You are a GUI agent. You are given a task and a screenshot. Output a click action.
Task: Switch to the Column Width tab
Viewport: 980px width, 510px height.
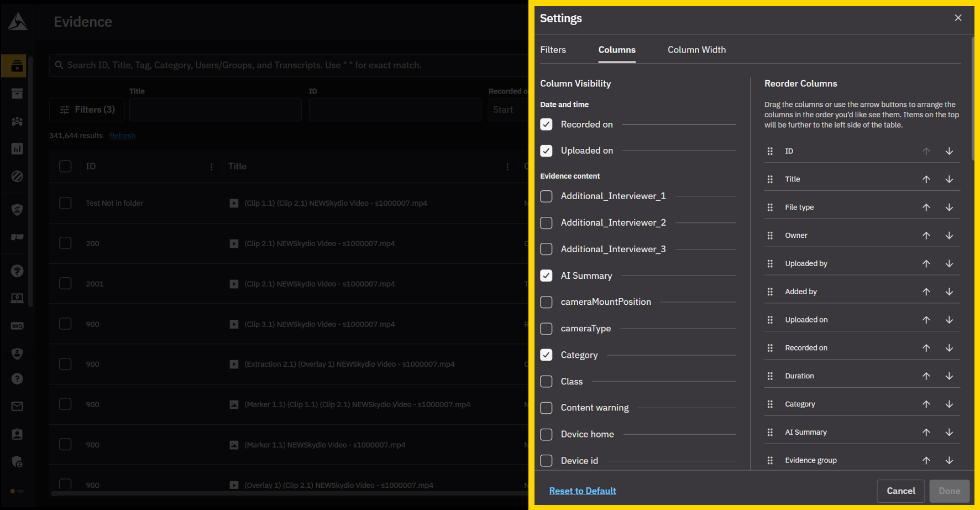click(x=696, y=50)
